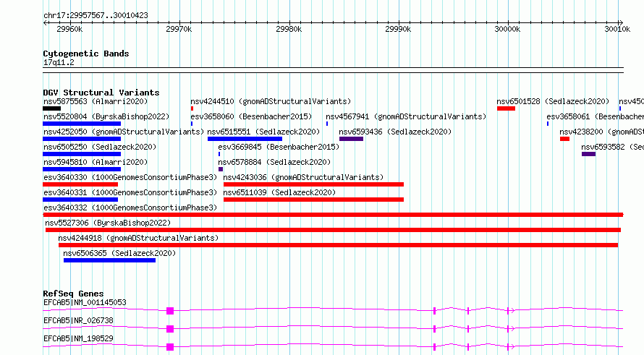Select the long red esv3640332 variant bar
Viewport: 644px width, 355px height.
pyautogui.click(x=333, y=215)
